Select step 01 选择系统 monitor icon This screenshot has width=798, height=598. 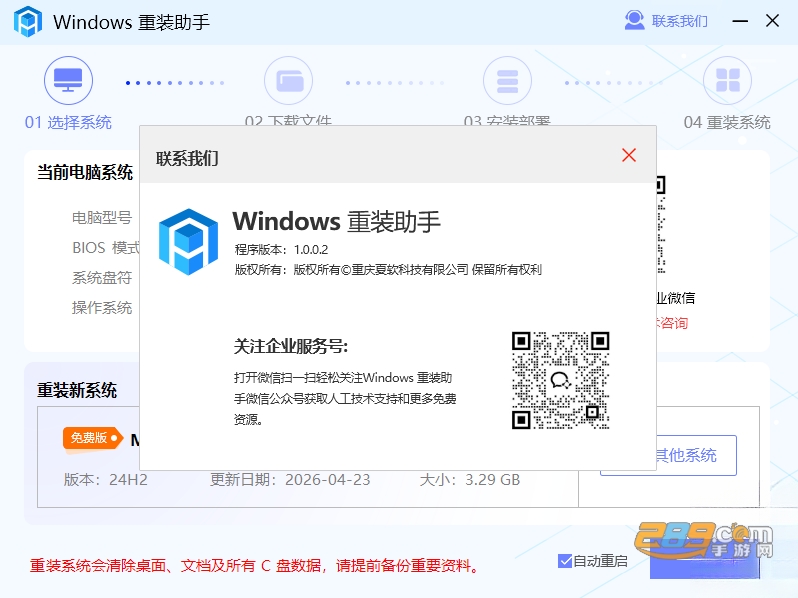pyautogui.click(x=68, y=80)
